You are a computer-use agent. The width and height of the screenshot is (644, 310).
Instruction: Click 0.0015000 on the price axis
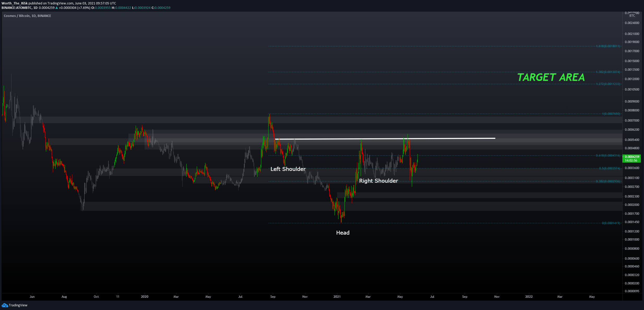(x=632, y=61)
